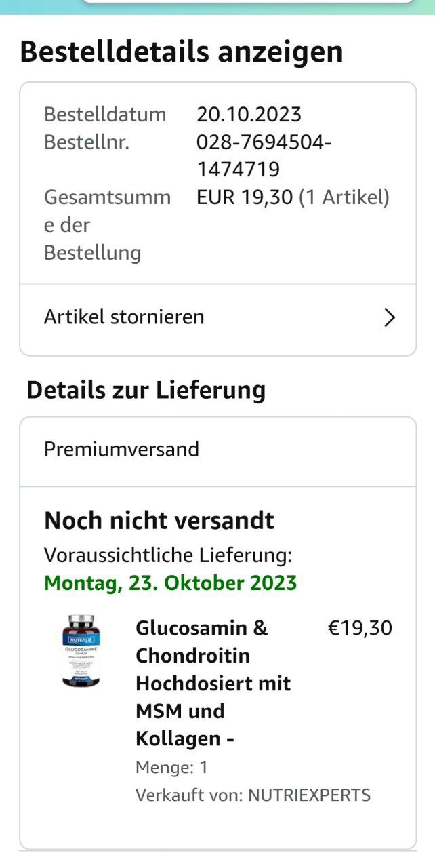Viewport: 435px width, 868px height.
Task: Click the Details zur Lieferung heading
Action: (146, 391)
